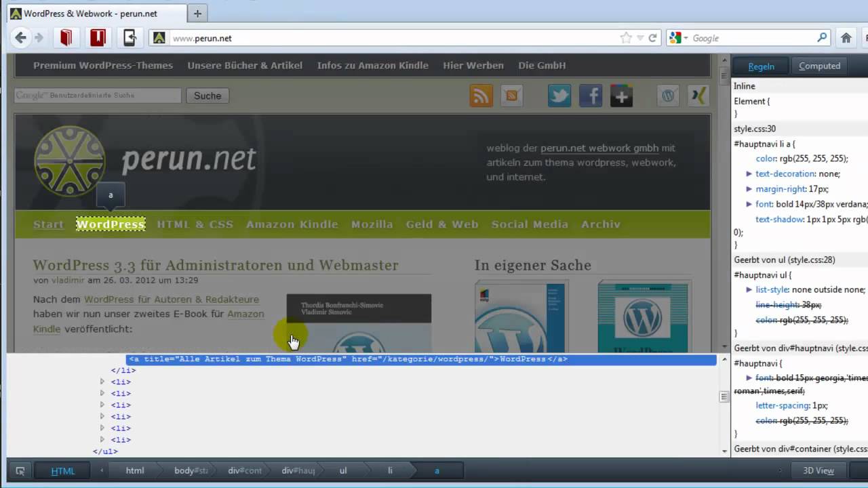
Task: Bookmark the page with the star icon
Action: pyautogui.click(x=626, y=38)
